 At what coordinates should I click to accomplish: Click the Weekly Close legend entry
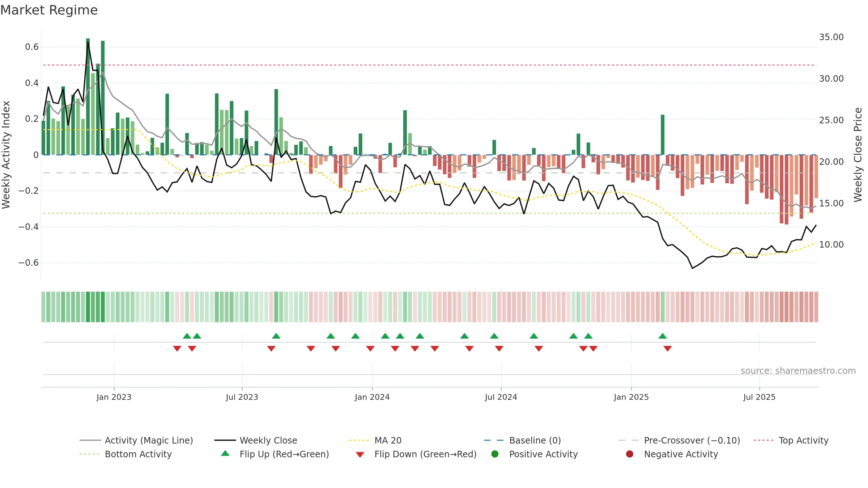tap(256, 440)
